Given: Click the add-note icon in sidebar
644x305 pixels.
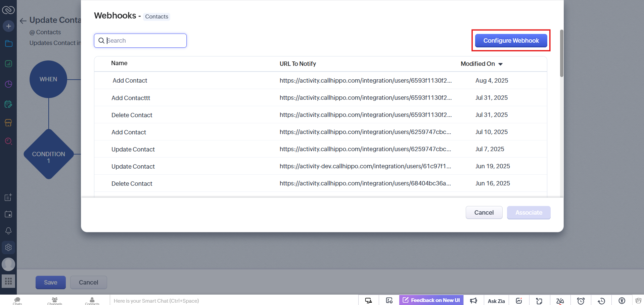Looking at the screenshot, I should pyautogui.click(x=8, y=197).
